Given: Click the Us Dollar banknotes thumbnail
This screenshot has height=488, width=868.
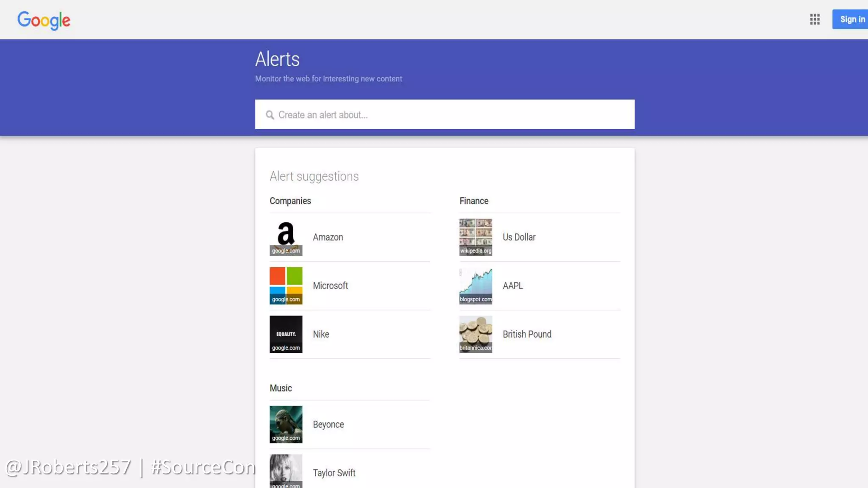Looking at the screenshot, I should click(476, 237).
